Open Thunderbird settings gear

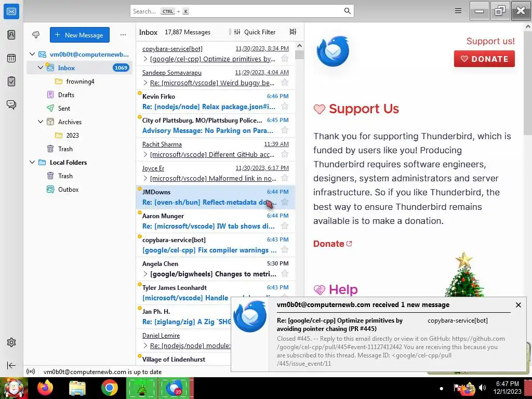click(11, 342)
